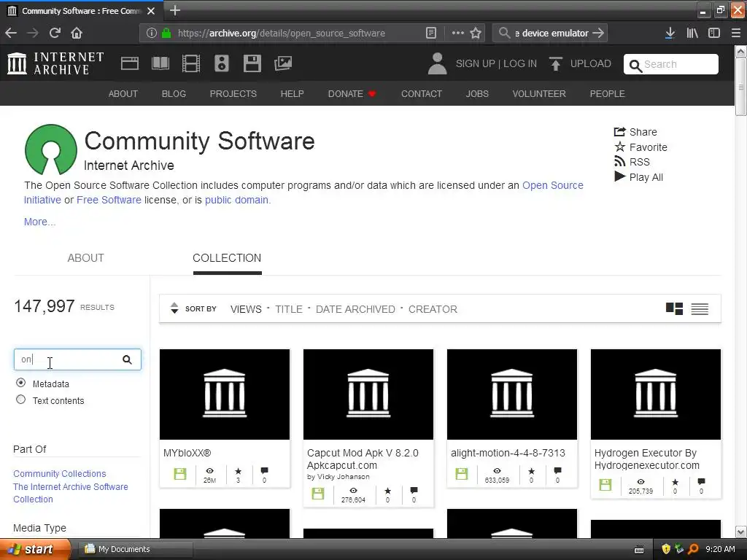
Task: Open the VOLUNTEER nav menu item
Action: click(539, 94)
